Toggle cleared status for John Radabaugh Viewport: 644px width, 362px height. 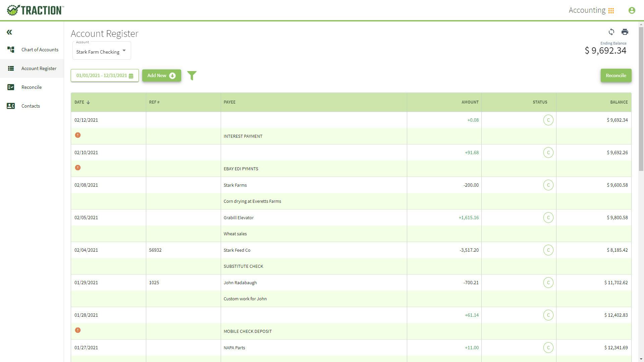548,283
